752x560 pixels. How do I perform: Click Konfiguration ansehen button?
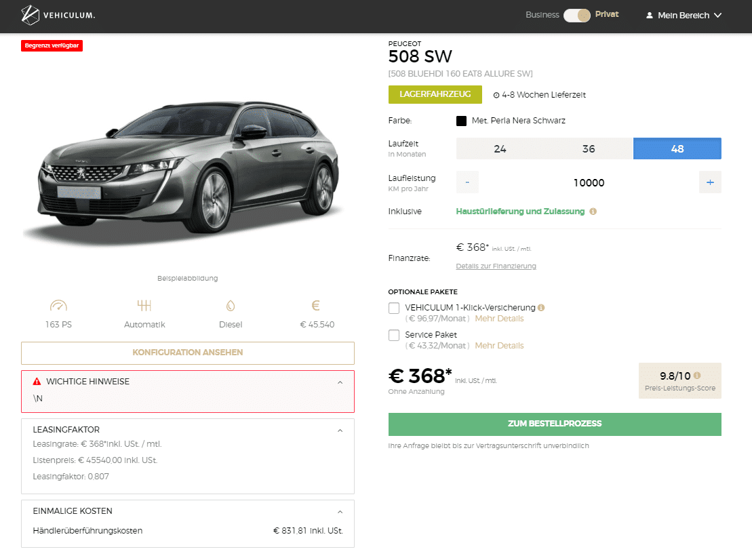click(x=188, y=353)
